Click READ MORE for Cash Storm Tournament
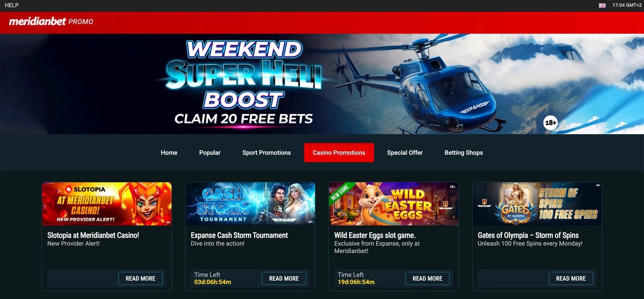 284,279
